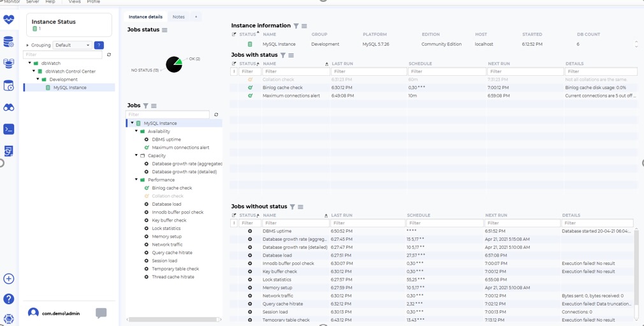This screenshot has width=644, height=326.
Task: Click the green instance icon in Instance information row
Action: (x=250, y=45)
